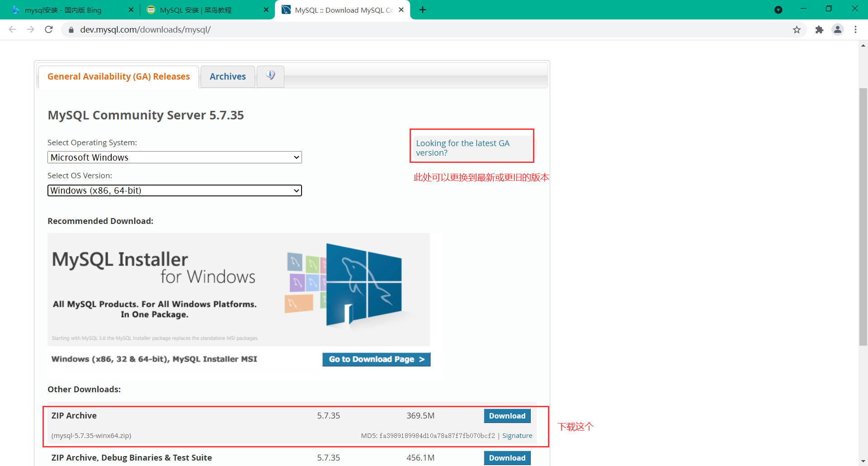Switch to MySQL 安装 菜鸟教程 tab
Viewport: 868px width, 466px height.
tap(207, 10)
